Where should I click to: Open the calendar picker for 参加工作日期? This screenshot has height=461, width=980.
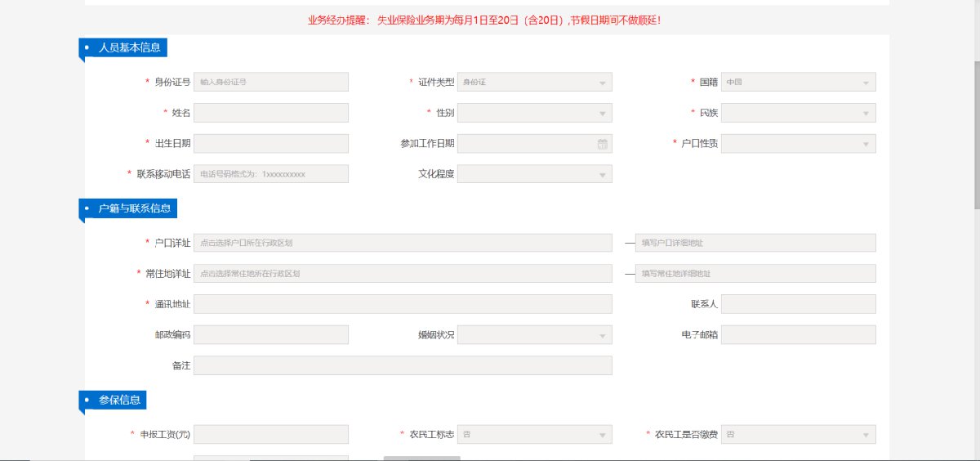tap(602, 144)
